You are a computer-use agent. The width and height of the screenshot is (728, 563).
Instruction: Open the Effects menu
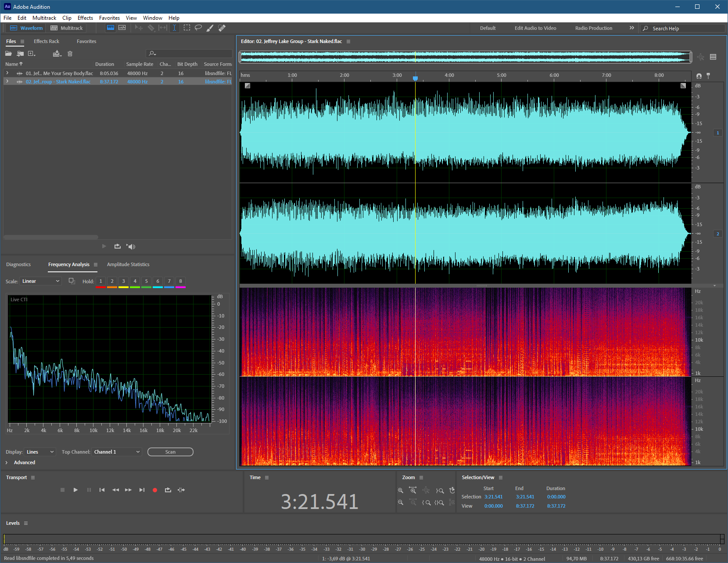85,18
